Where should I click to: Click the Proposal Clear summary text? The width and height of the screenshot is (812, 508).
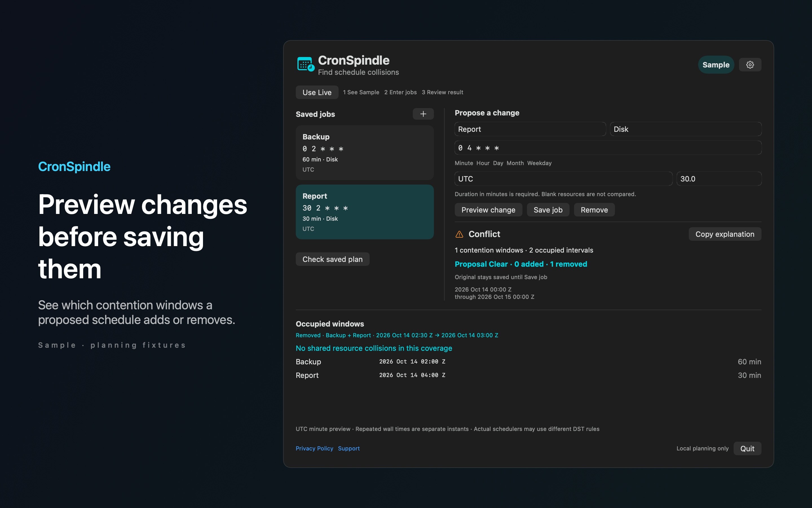click(x=521, y=264)
